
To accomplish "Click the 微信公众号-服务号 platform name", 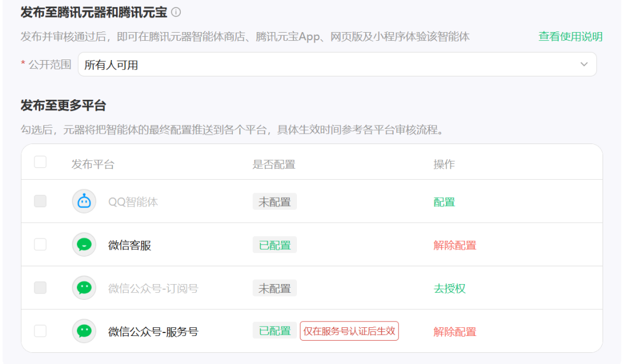I will 153,332.
